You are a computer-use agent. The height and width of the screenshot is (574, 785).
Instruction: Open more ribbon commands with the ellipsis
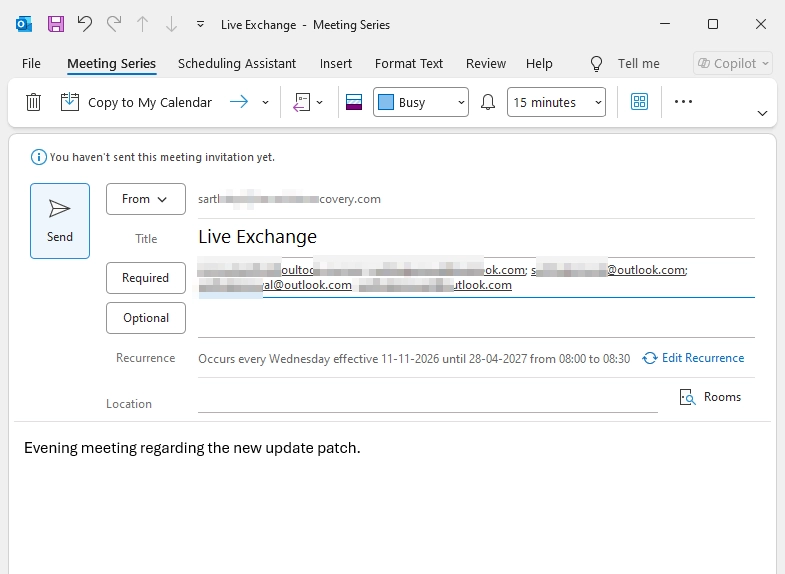click(x=683, y=102)
